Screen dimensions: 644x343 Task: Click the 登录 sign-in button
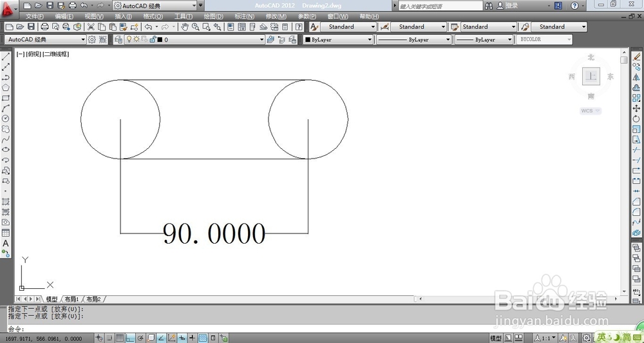point(507,6)
